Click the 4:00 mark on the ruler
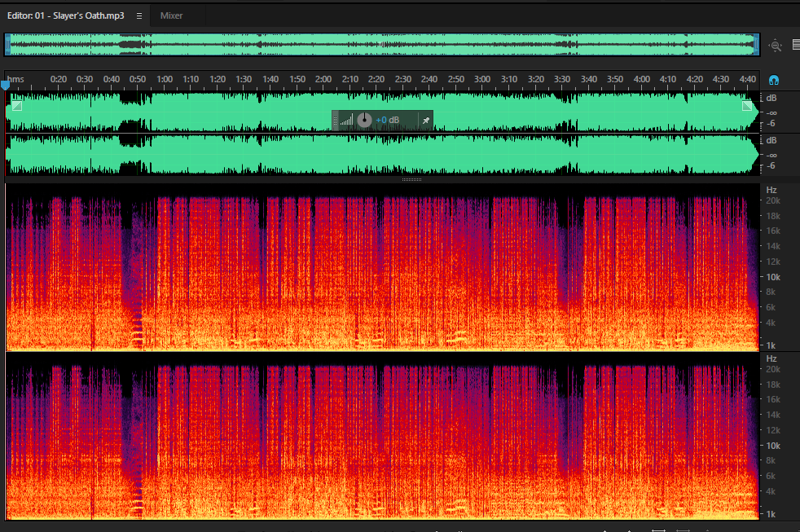The width and height of the screenshot is (800, 532). click(642, 79)
